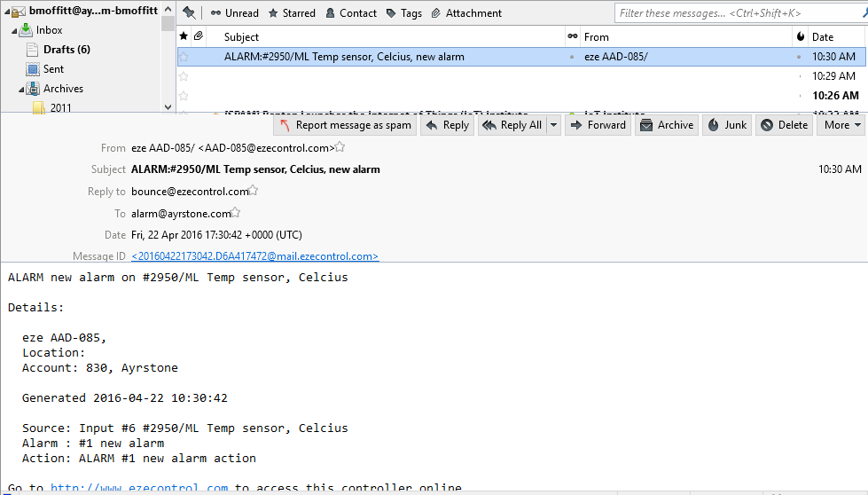The height and width of the screenshot is (495, 868).
Task: Select the Sent folder
Action: (x=53, y=69)
